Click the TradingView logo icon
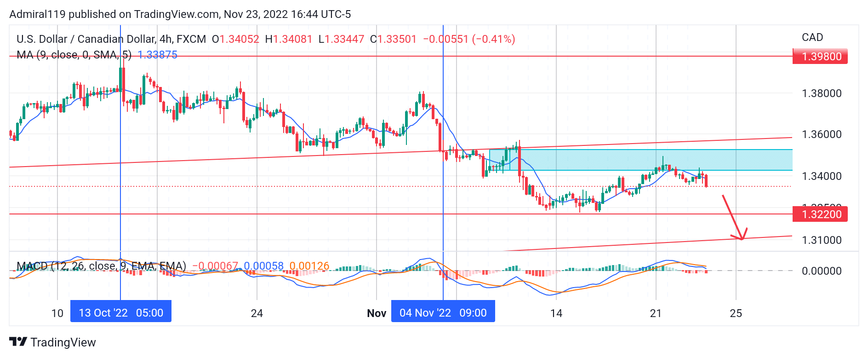The height and width of the screenshot is (358, 868). pyautogui.click(x=18, y=342)
